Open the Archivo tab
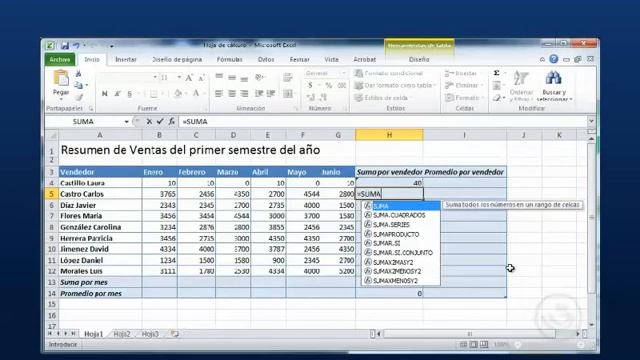640x360 pixels. [60, 60]
